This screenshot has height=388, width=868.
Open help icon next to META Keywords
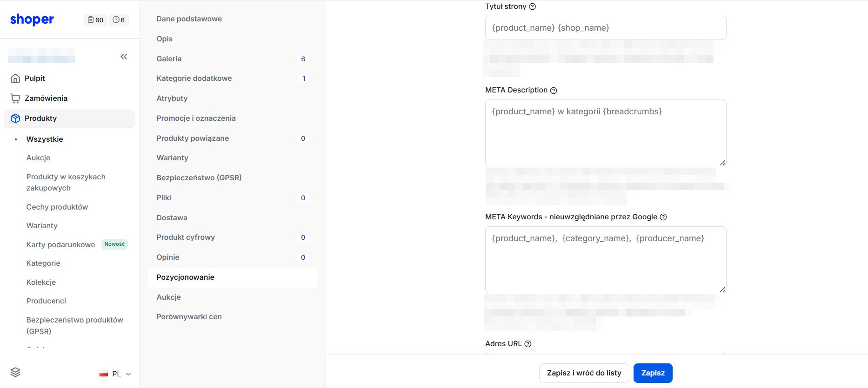(x=663, y=217)
